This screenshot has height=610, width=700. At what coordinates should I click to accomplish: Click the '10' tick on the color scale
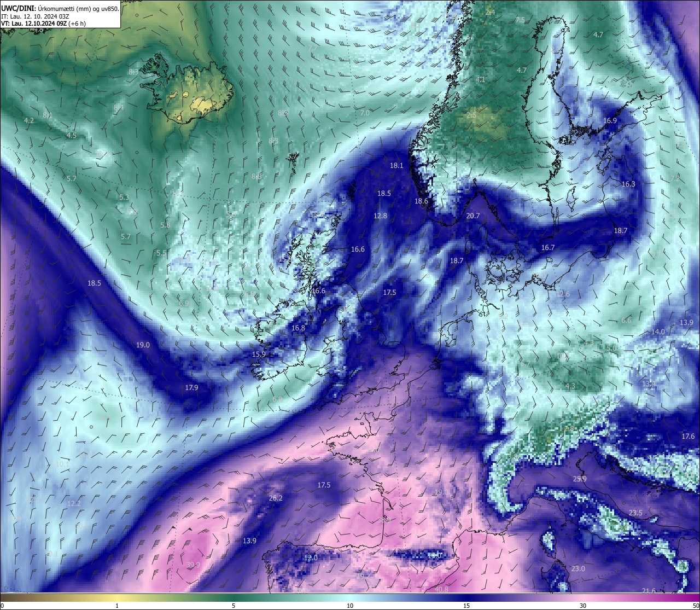[350, 606]
